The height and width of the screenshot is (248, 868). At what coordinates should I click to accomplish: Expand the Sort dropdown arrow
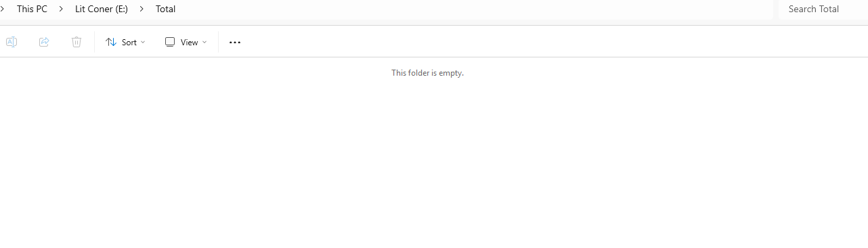pos(143,42)
